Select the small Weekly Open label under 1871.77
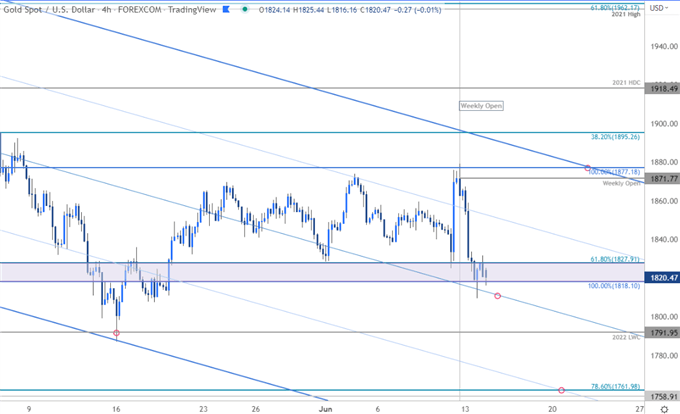Image resolution: width=680 pixels, height=414 pixels. coord(621,184)
